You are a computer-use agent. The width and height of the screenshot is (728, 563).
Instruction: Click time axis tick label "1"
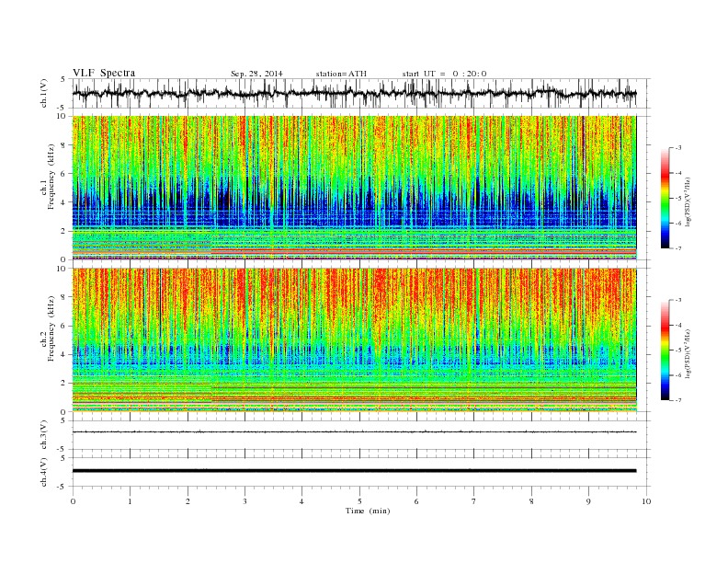(130, 501)
